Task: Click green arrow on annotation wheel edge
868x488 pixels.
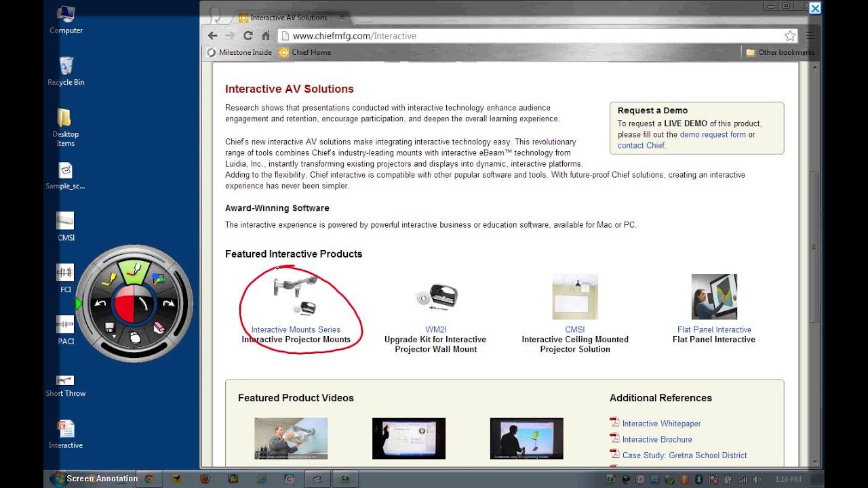Action: pyautogui.click(x=79, y=304)
